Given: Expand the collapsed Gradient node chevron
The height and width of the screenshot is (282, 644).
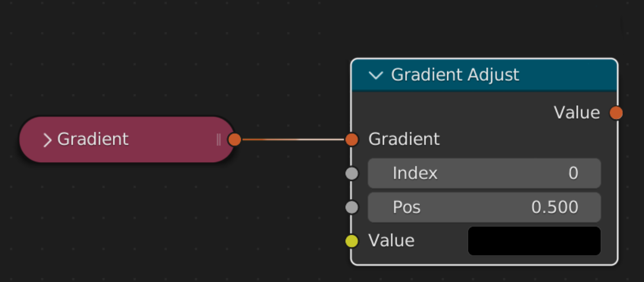Looking at the screenshot, I should tap(47, 140).
